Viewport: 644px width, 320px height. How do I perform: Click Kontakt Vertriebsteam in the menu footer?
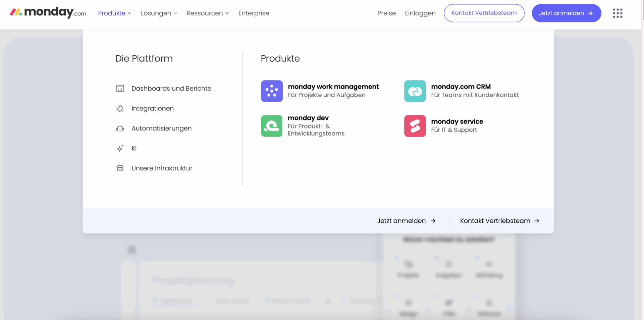coord(495,221)
